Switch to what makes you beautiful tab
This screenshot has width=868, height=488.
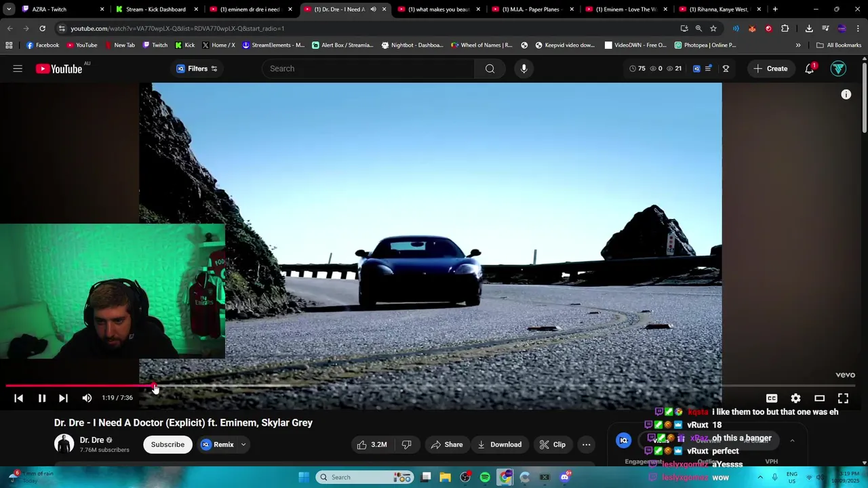tap(439, 9)
